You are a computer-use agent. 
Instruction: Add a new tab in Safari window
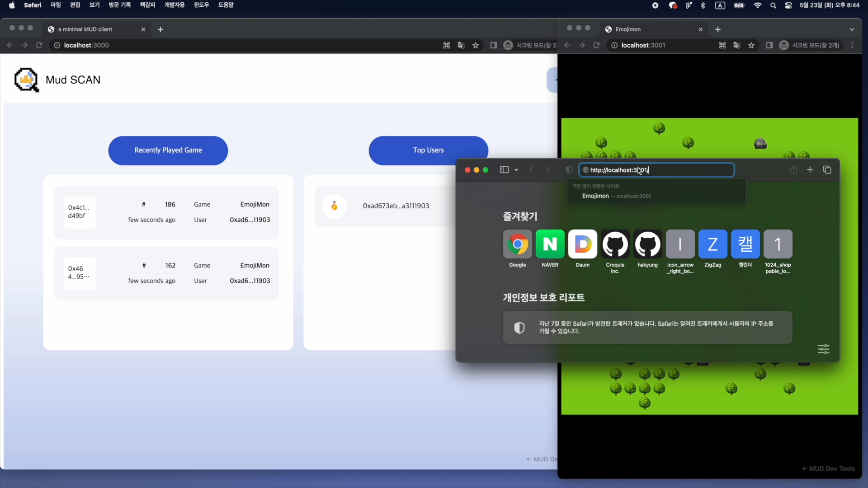[x=810, y=169]
